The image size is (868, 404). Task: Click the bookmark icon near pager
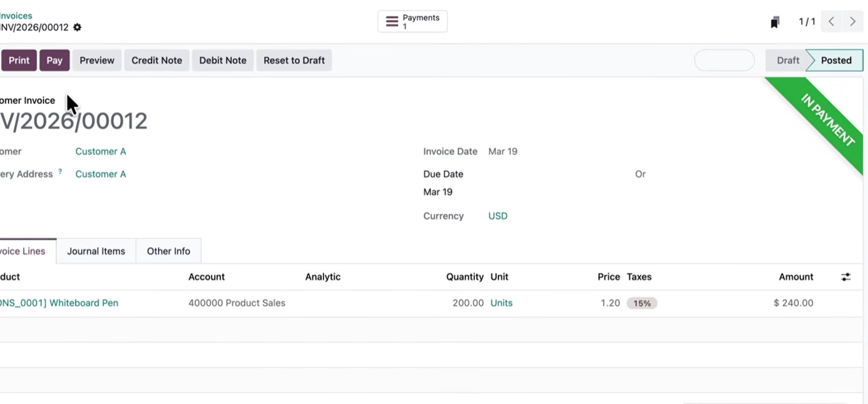click(x=775, y=23)
